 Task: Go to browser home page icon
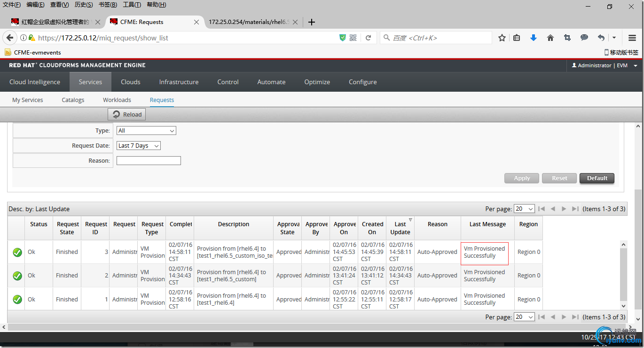pyautogui.click(x=550, y=38)
